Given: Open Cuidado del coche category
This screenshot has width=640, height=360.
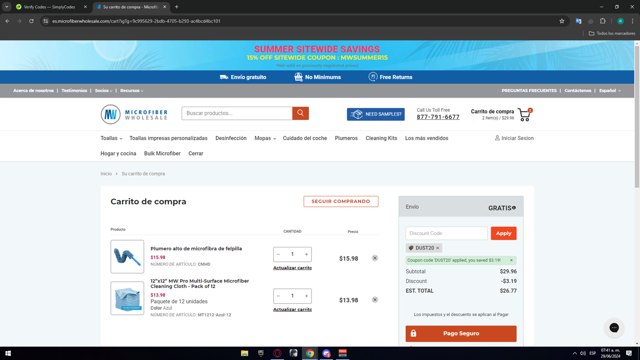Looking at the screenshot, I should click(x=304, y=138).
